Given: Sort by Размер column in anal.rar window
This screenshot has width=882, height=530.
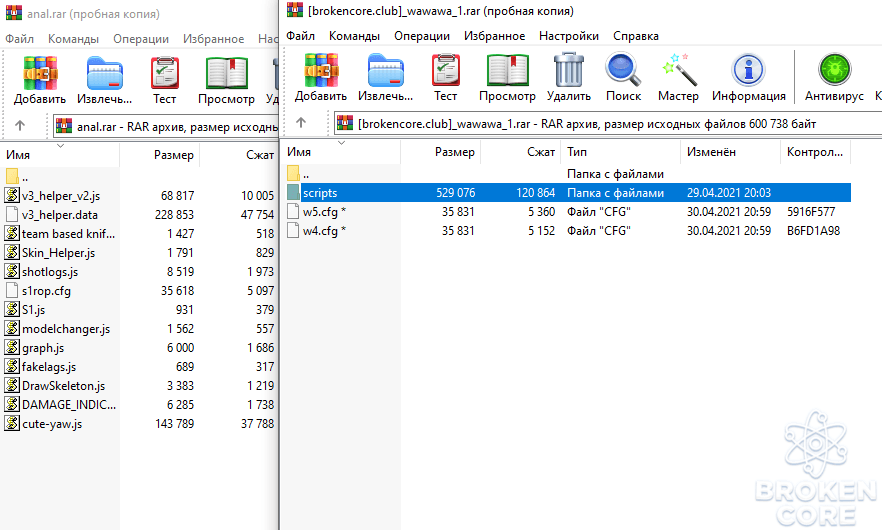Looking at the screenshot, I should coord(159,155).
